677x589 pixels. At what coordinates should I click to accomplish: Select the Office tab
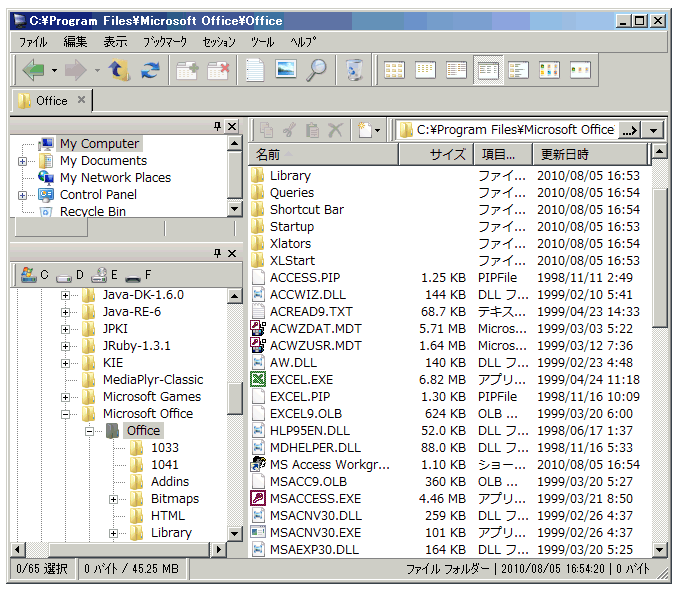click(52, 101)
